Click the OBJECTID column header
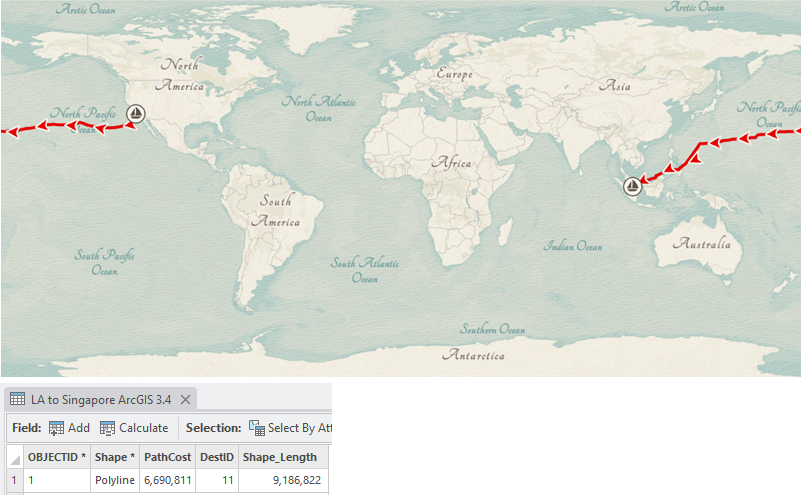The width and height of the screenshot is (801, 495). (57, 457)
